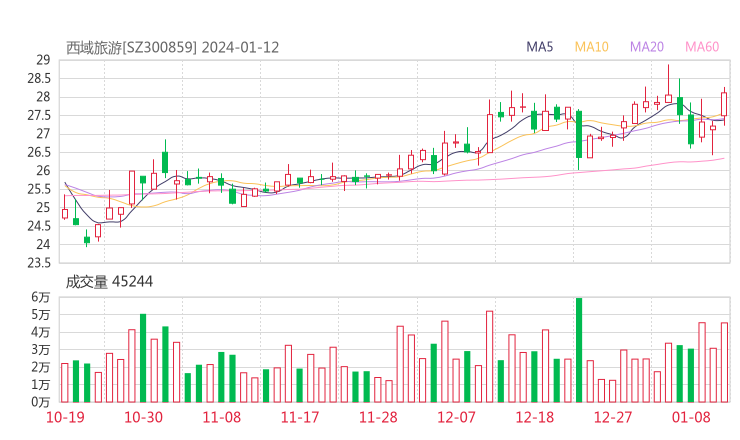The image size is (740, 440).
Task: Click the tallest green volume bar
Action: (x=579, y=350)
